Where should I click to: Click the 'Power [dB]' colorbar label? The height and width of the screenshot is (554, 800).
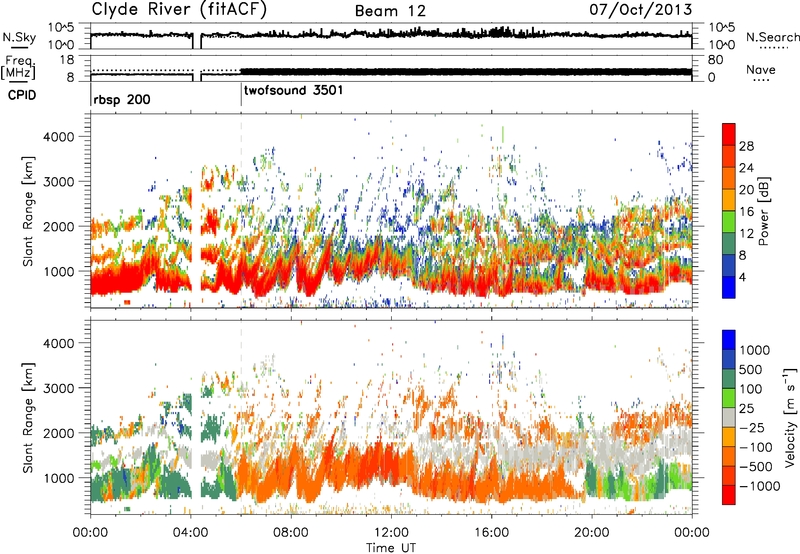(763, 211)
